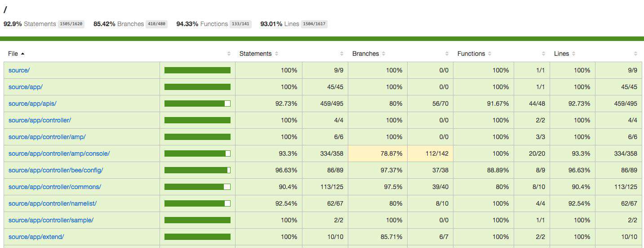Open source/app/controller/sample/ link
The height and width of the screenshot is (248, 644).
pyautogui.click(x=51, y=220)
